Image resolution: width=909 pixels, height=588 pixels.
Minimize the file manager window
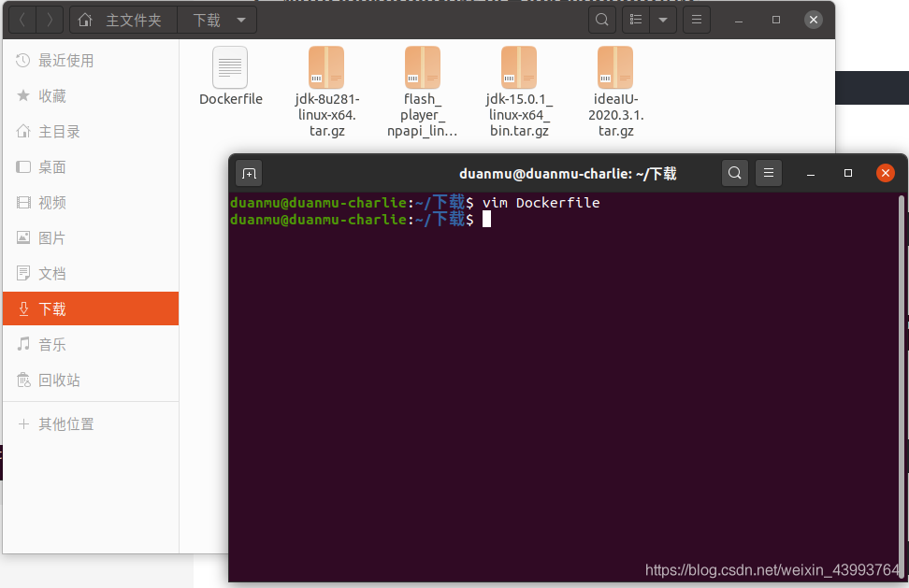click(x=739, y=21)
